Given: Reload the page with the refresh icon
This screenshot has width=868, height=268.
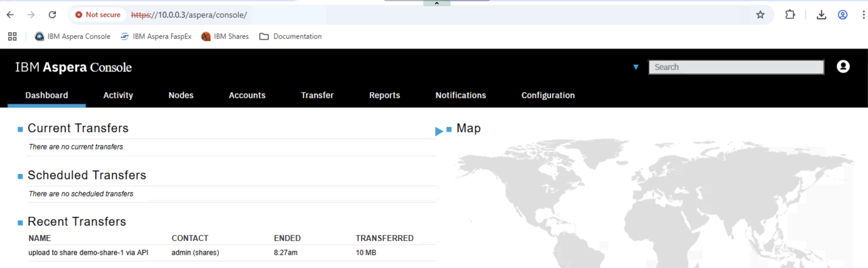Looking at the screenshot, I should click(52, 15).
